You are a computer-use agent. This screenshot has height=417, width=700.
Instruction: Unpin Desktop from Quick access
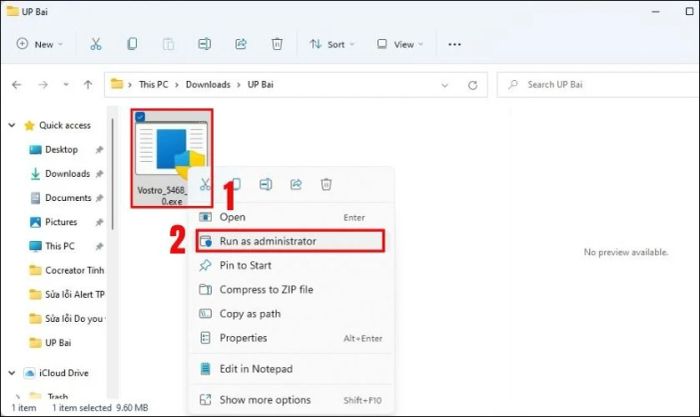point(99,150)
